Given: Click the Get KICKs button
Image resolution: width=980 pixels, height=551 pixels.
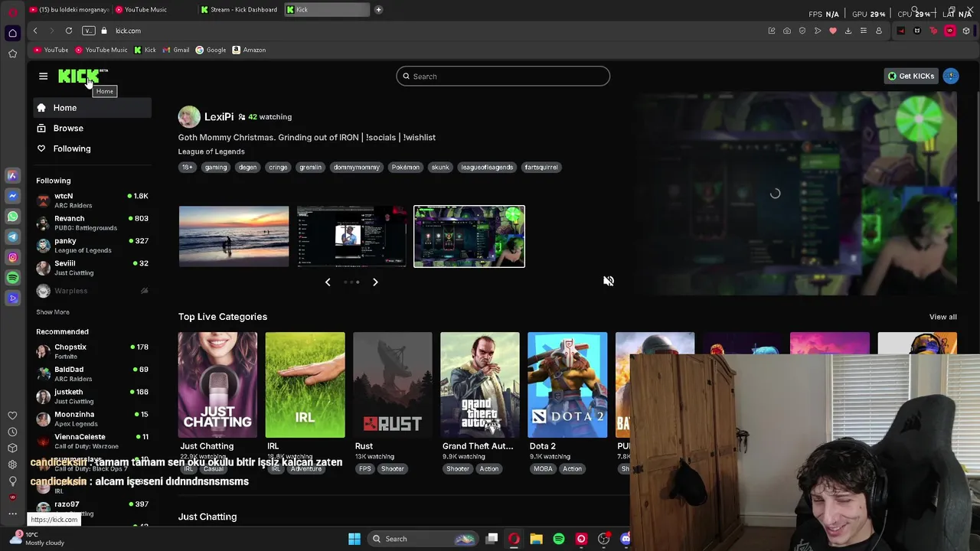Looking at the screenshot, I should [x=910, y=76].
